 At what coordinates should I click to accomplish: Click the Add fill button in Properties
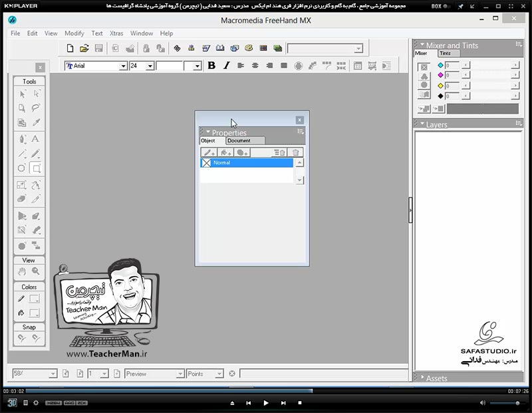pyautogui.click(x=225, y=153)
